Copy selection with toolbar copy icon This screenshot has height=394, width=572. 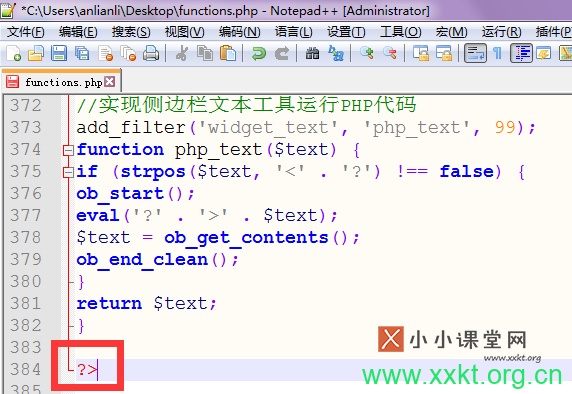tap(205, 53)
